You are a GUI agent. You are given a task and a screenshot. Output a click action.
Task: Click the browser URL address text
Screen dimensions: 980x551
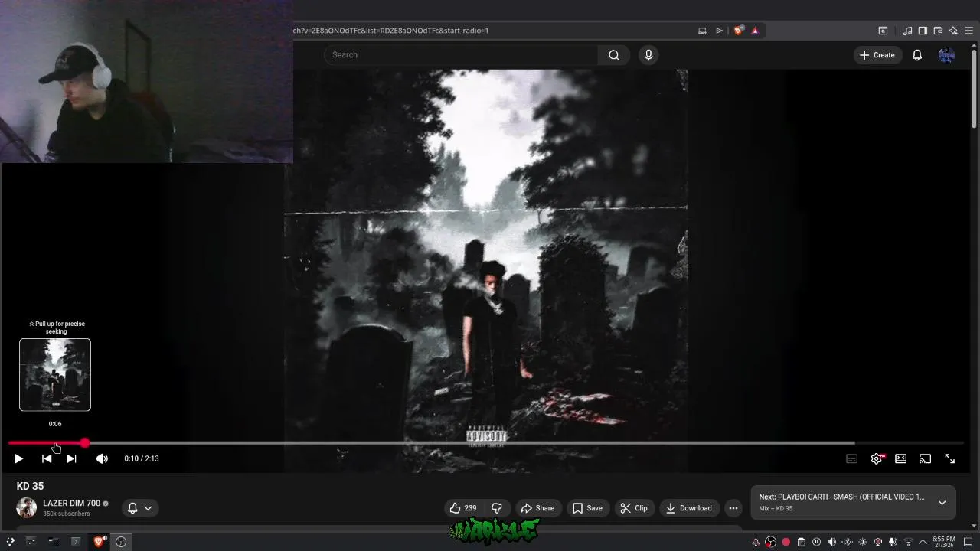tap(390, 31)
